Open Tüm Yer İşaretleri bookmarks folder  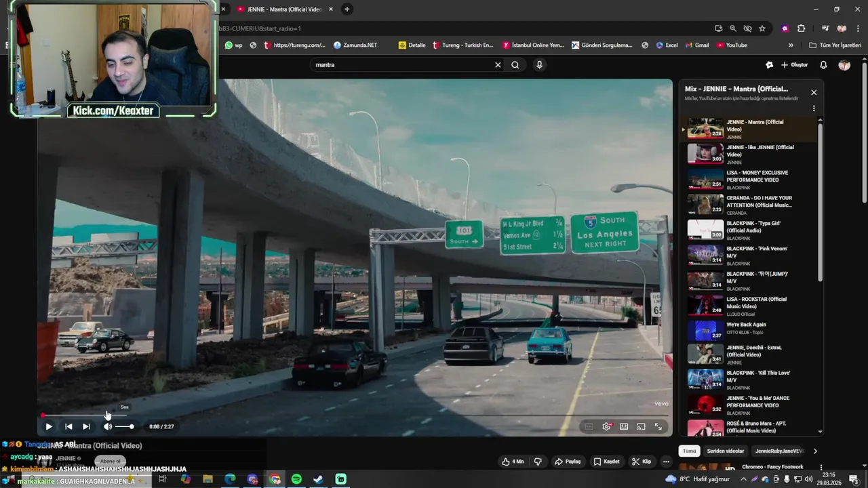835,45
